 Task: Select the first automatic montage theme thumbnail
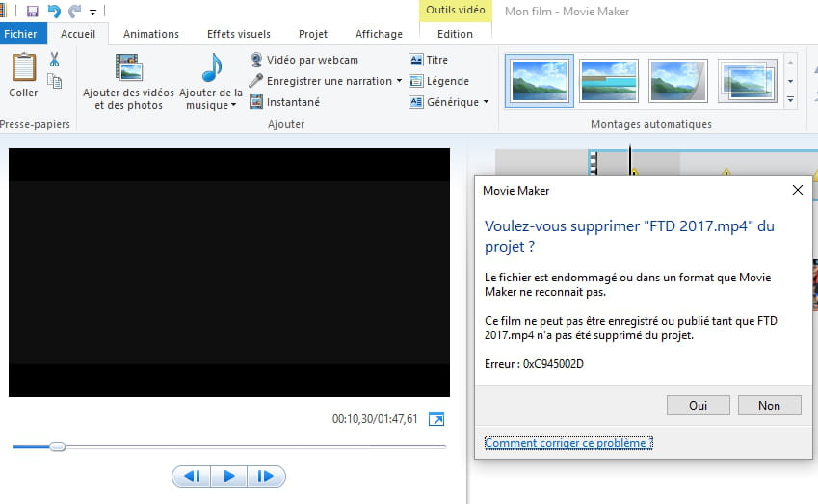(x=540, y=81)
